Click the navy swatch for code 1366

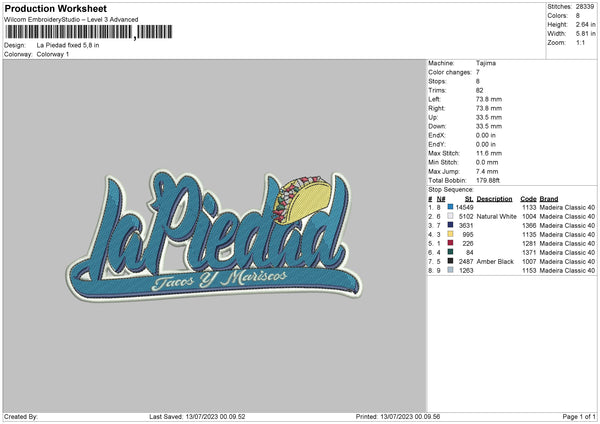[450, 225]
